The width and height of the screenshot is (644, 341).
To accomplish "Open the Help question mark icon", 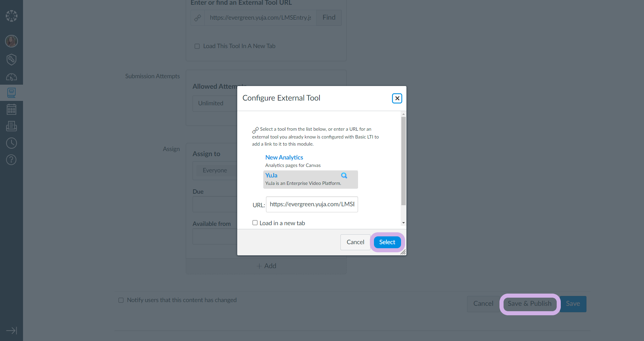I will pos(12,159).
